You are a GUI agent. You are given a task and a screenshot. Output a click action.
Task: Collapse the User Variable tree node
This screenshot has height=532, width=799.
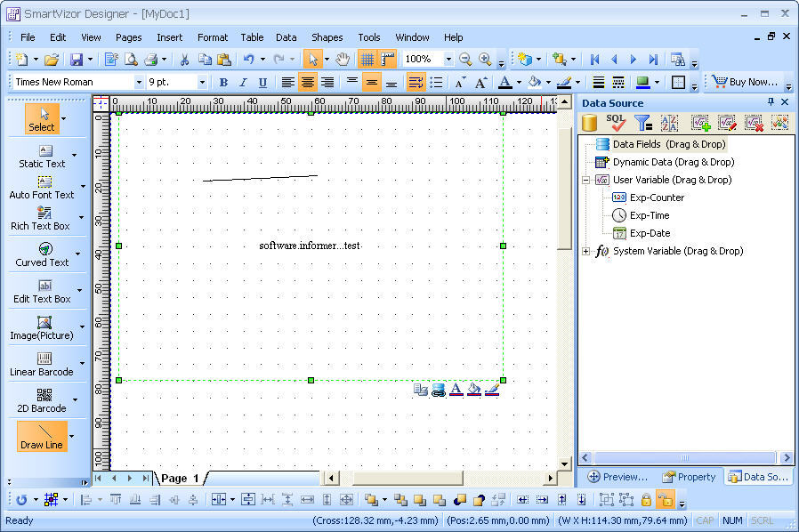pyautogui.click(x=586, y=180)
